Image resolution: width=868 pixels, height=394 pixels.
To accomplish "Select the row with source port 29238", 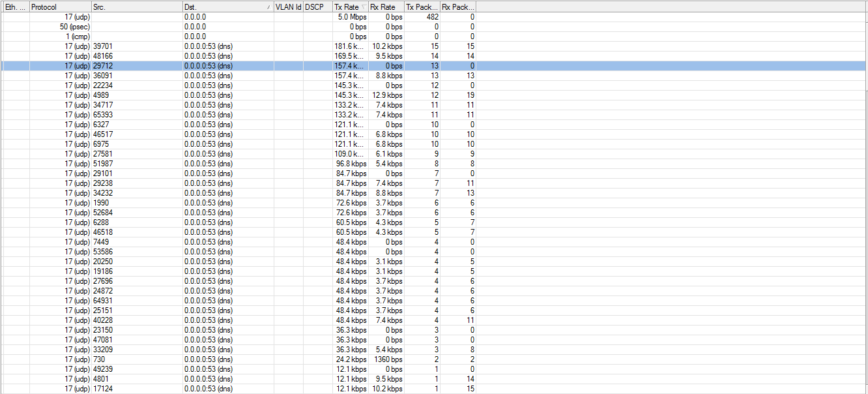I will point(434,183).
